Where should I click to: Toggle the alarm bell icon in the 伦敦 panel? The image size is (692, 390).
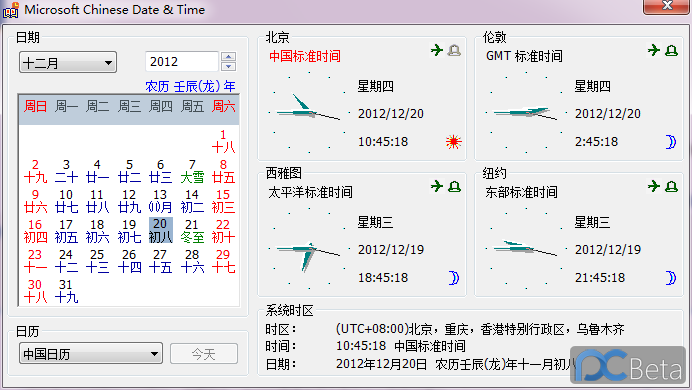point(671,50)
